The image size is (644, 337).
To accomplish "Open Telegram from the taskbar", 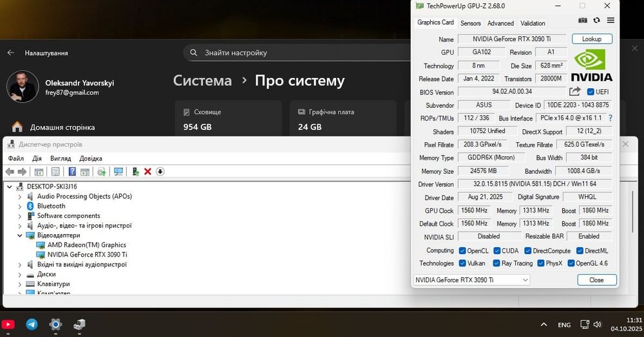I will (32, 325).
